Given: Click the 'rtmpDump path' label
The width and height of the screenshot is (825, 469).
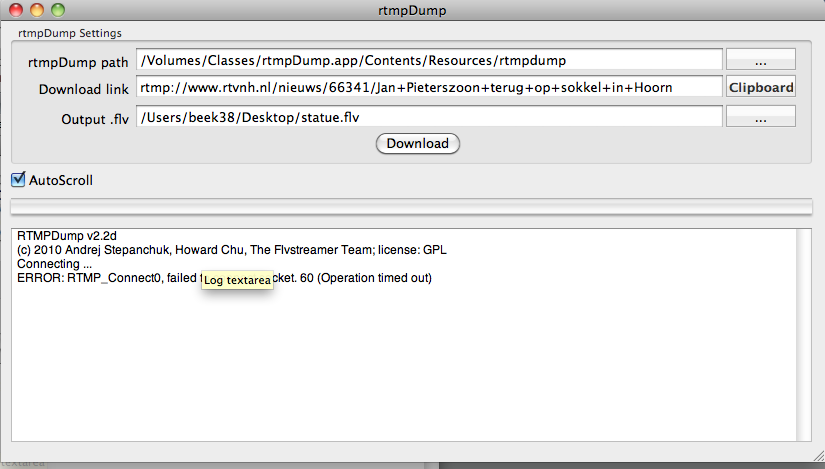Looking at the screenshot, I should tap(78, 62).
